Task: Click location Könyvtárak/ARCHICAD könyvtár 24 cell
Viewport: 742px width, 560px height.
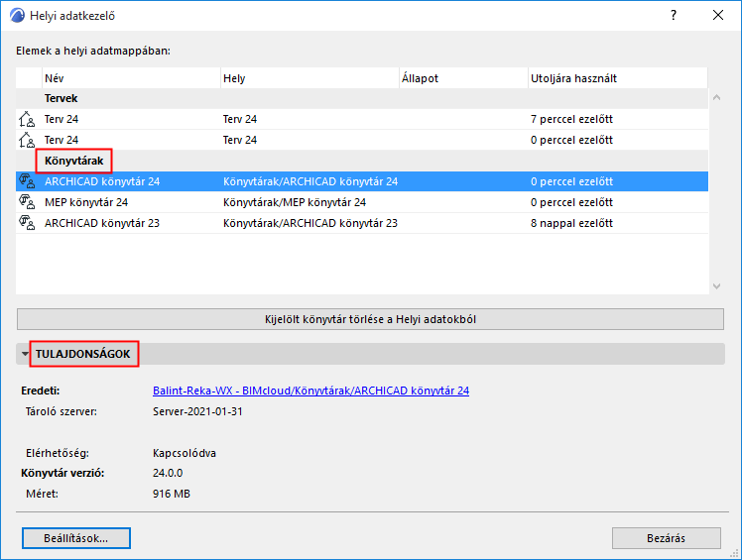Action: [x=309, y=181]
